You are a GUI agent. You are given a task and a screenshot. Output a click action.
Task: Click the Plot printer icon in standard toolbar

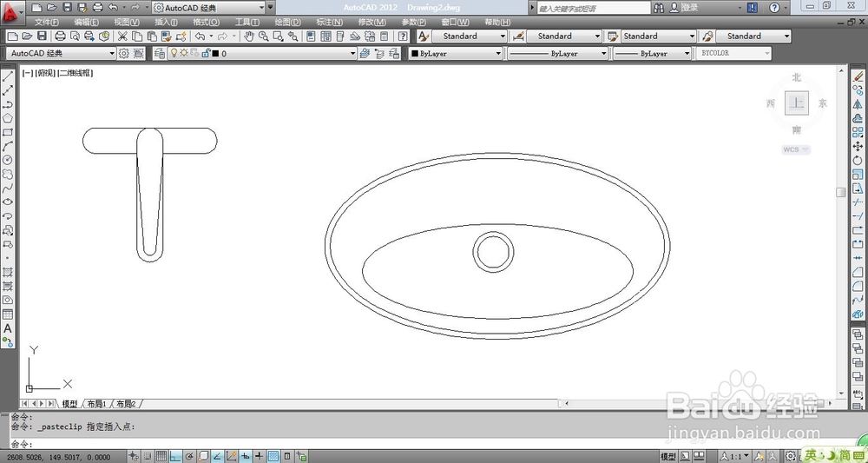tap(61, 36)
